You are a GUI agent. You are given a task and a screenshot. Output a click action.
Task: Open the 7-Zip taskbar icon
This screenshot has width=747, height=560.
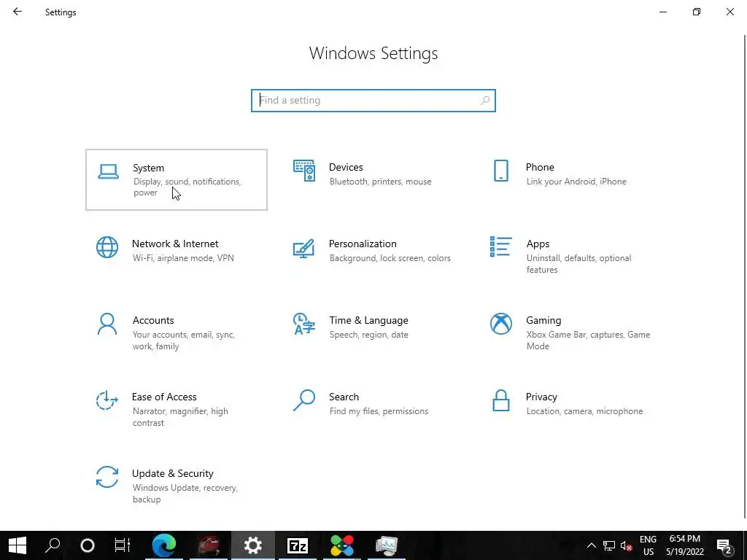click(298, 545)
